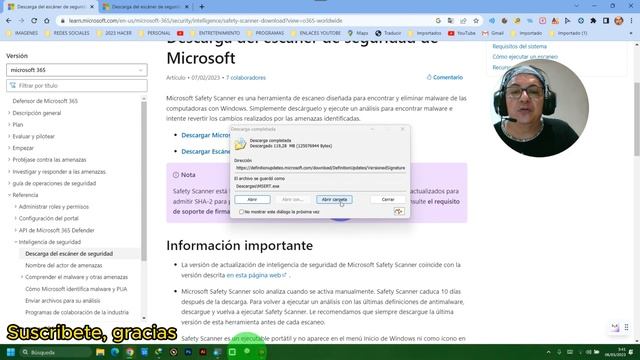Open 'Requisitos del sistema' link
The image size is (640, 360).
pos(519,47)
